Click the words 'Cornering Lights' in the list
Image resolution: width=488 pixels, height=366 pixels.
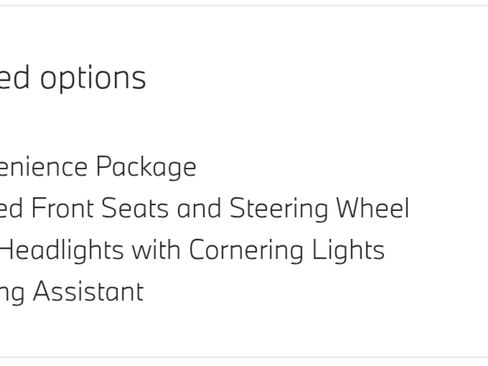pyautogui.click(x=287, y=250)
